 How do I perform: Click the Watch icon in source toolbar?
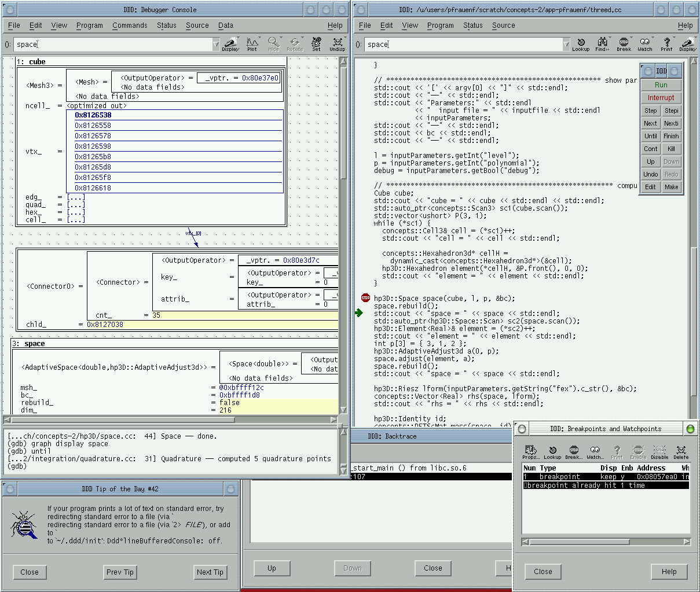pos(644,44)
